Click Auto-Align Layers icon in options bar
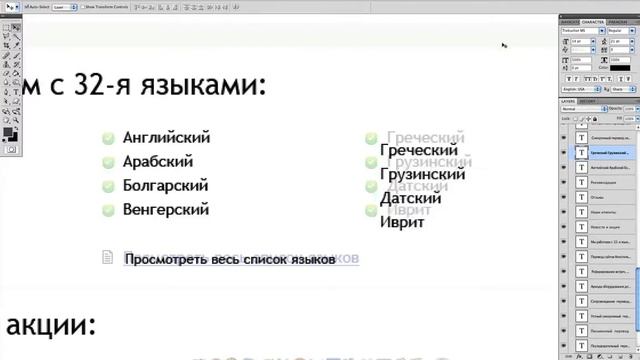 (x=236, y=7)
